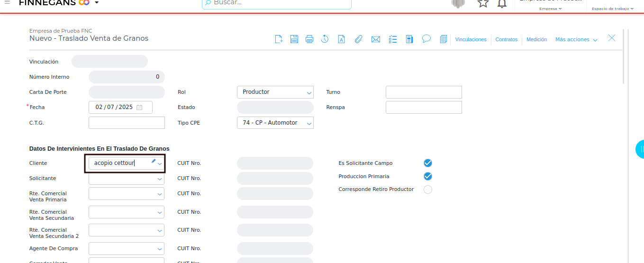
Task: Click the new document icon
Action: point(279,39)
